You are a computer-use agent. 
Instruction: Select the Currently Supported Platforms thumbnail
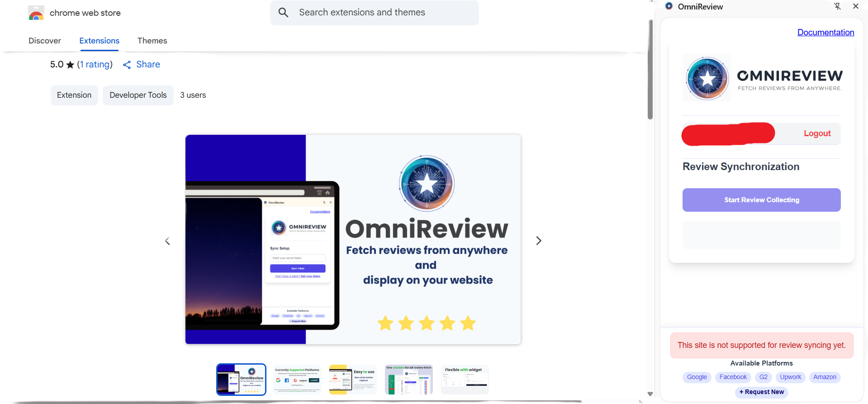(x=297, y=380)
